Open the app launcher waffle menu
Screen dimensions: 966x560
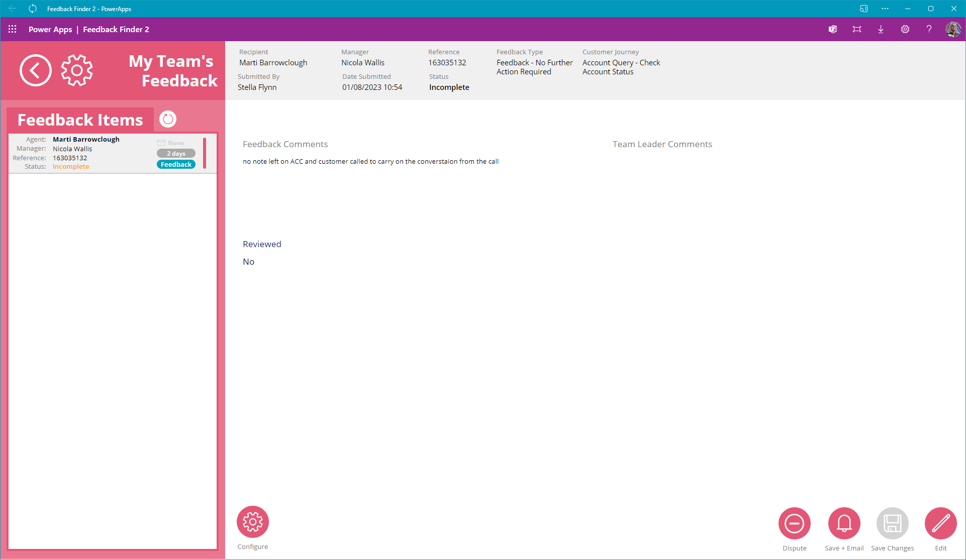(13, 29)
